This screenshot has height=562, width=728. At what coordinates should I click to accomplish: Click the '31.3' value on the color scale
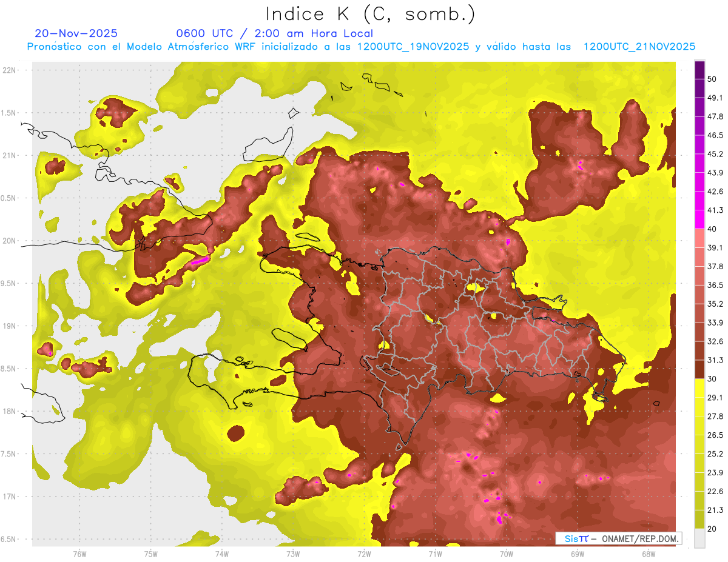[715, 360]
